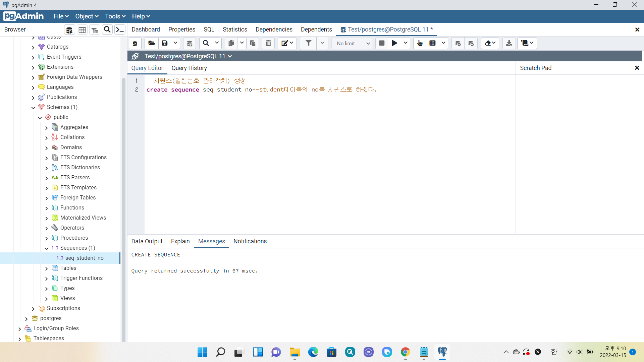Click the Execute query play button
This screenshot has height=362, width=644.
pyautogui.click(x=394, y=43)
